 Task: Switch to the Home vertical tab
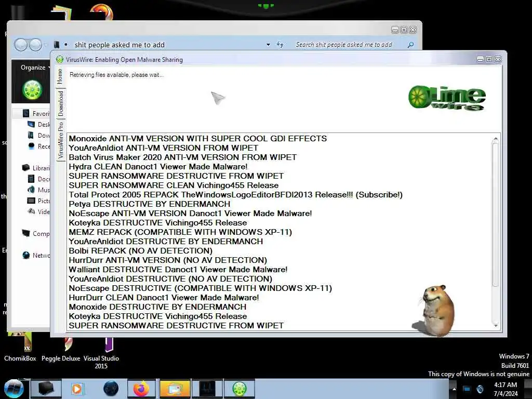click(x=60, y=76)
